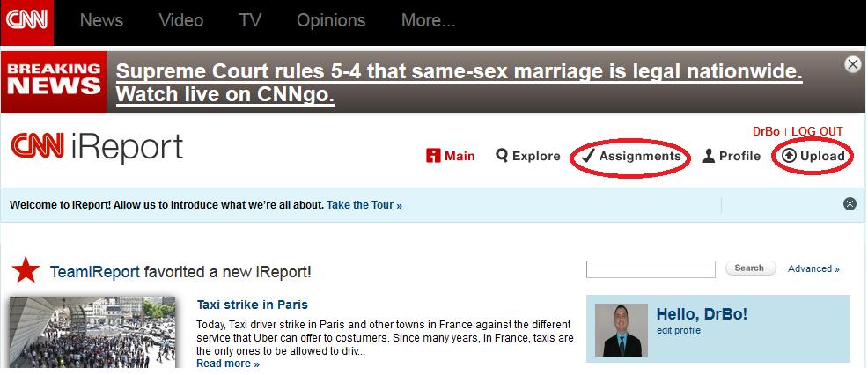The image size is (868, 375).
Task: Open the Opinions section
Action: 331,21
